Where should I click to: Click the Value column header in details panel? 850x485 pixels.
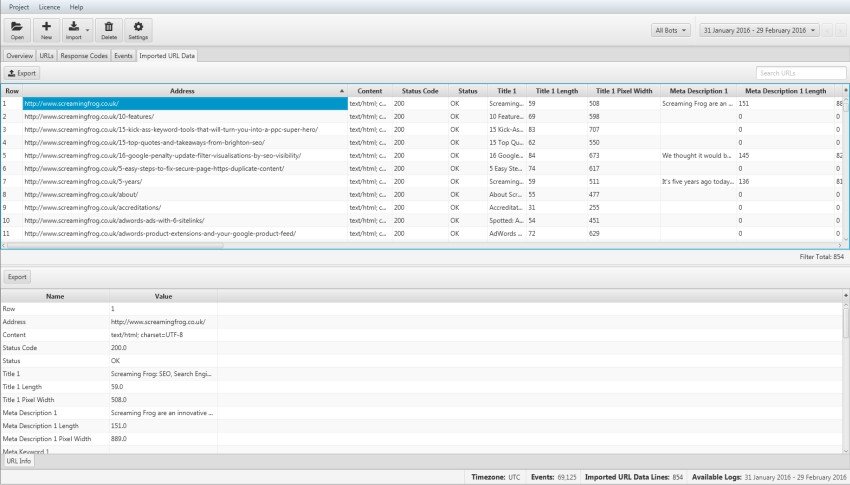(163, 296)
